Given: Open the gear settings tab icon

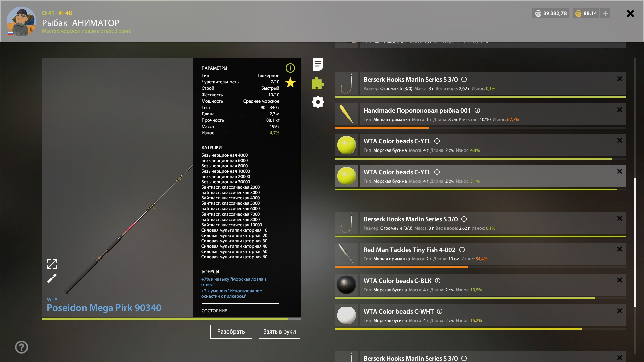Looking at the screenshot, I should point(318,102).
